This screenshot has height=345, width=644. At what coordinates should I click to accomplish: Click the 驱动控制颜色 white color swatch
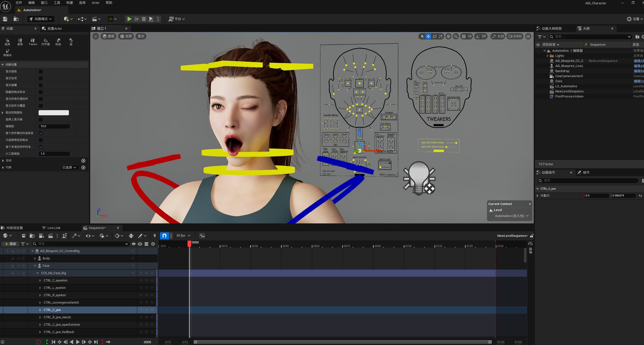coord(54,113)
